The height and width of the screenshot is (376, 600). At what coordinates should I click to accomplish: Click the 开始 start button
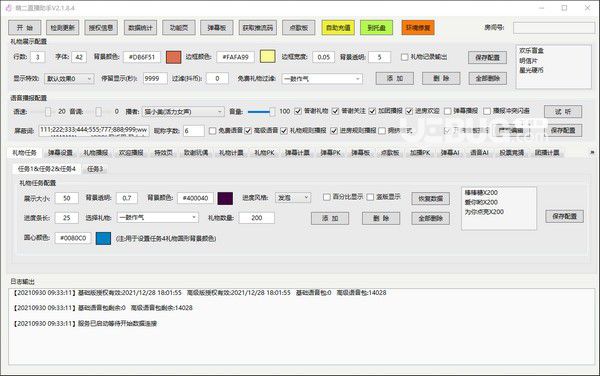[25, 28]
